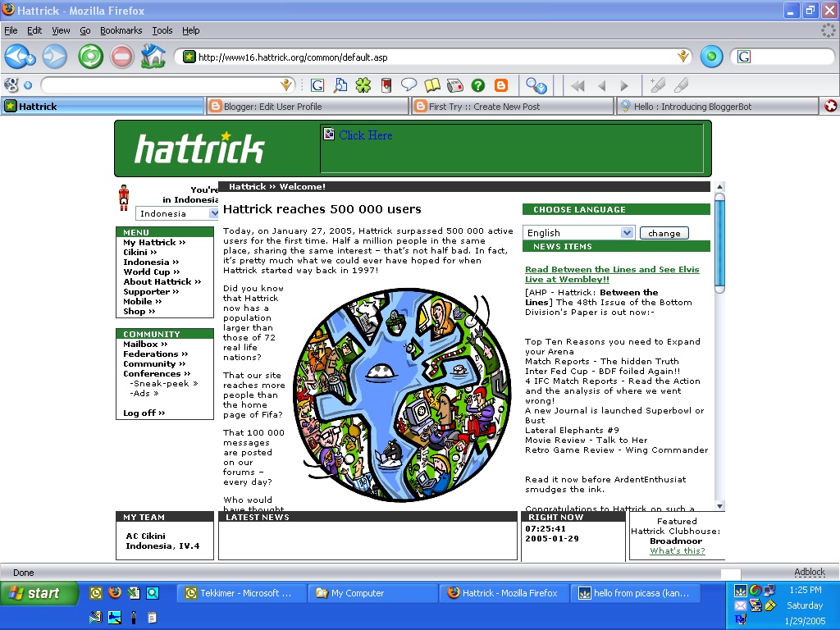The width and height of the screenshot is (840, 630).
Task: Open the Go menu
Action: (85, 30)
